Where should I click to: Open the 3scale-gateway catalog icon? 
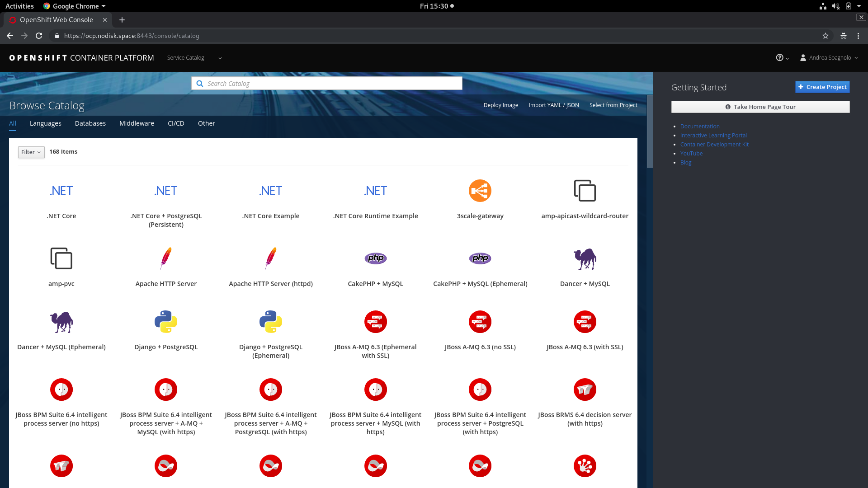480,191
